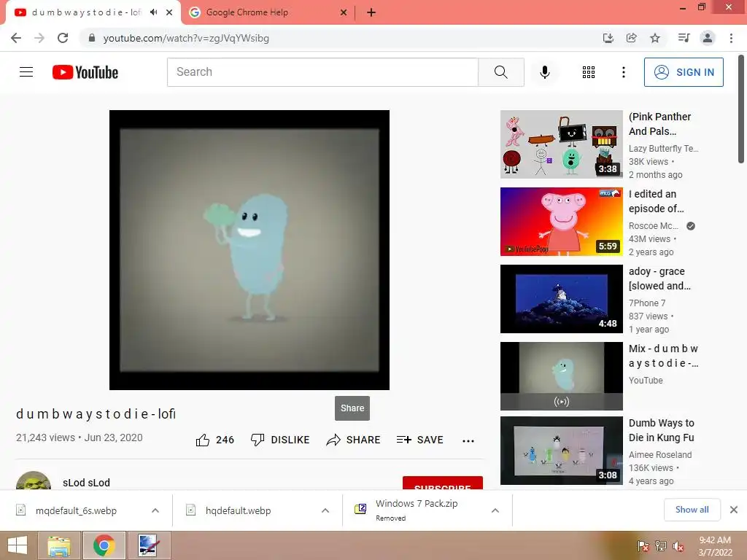Close the Google Chrome Help tab
The height and width of the screenshot is (560, 747).
pyautogui.click(x=344, y=12)
